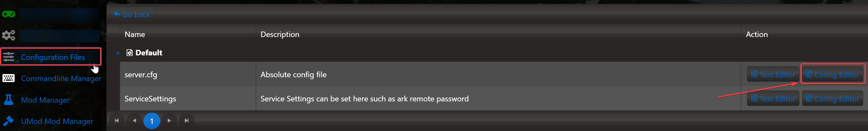Click the Mod Manager flask icon
This screenshot has width=868, height=131.
click(x=8, y=100)
